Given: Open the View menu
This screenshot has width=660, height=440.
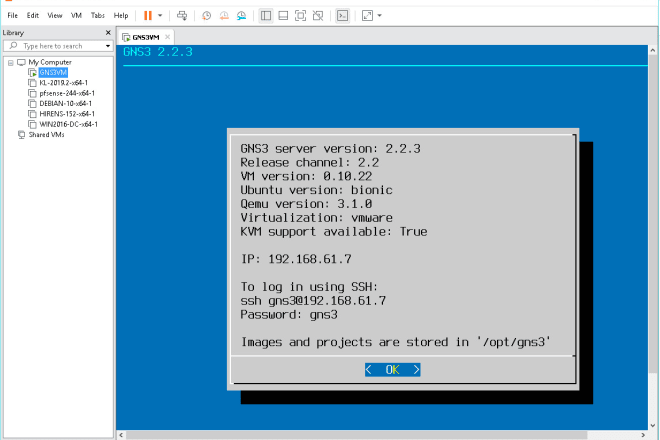Looking at the screenshot, I should click(x=55, y=16).
